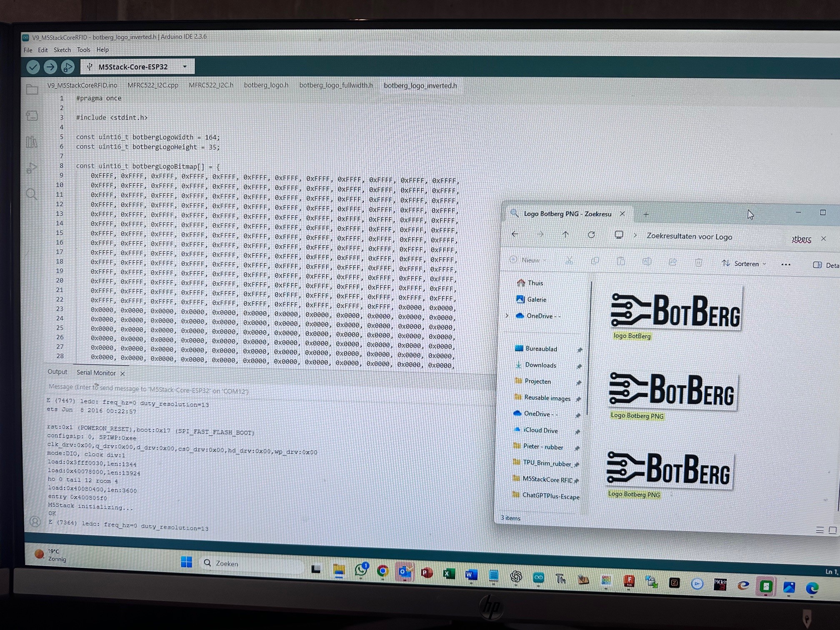This screenshot has width=840, height=630.
Task: Open M5StackCore RFID folder in navigation pane
Action: (542, 479)
